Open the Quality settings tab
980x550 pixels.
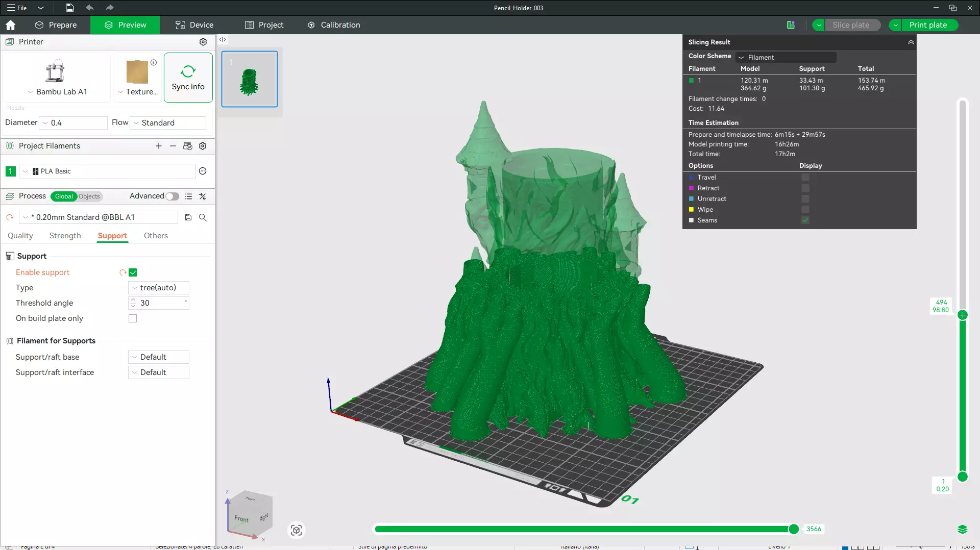(20, 236)
